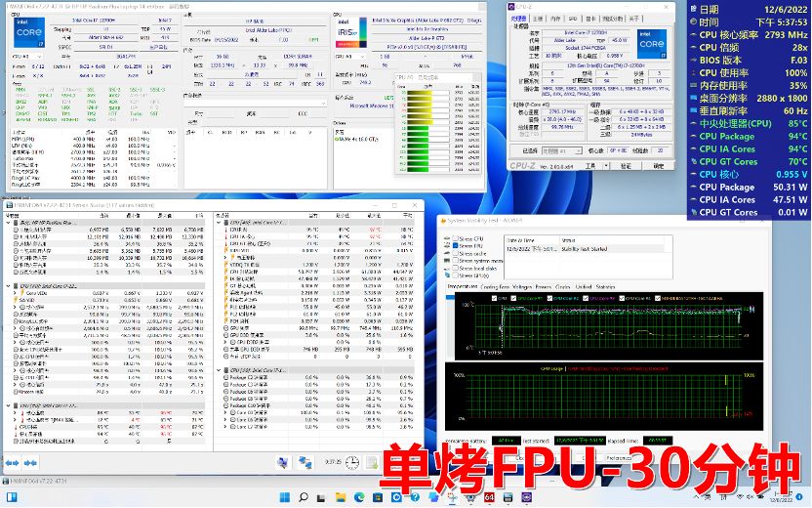Enable the Stress cache checkbox
812x508 pixels.
click(455, 253)
